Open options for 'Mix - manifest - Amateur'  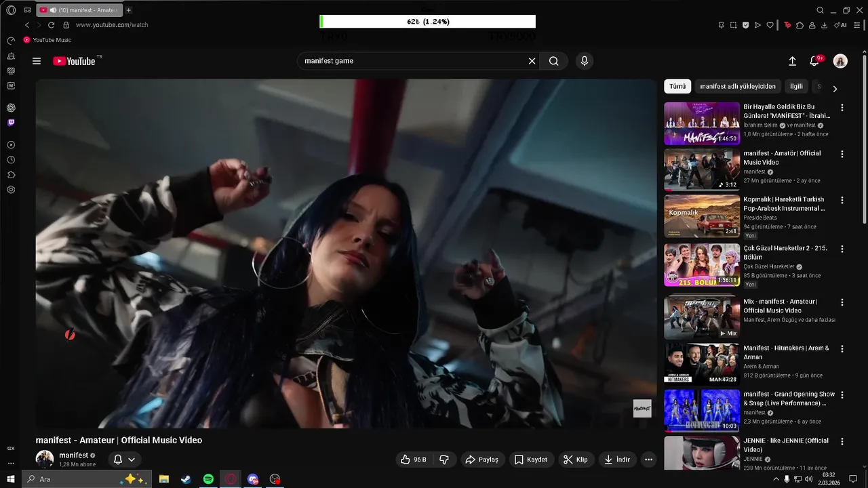(x=842, y=302)
